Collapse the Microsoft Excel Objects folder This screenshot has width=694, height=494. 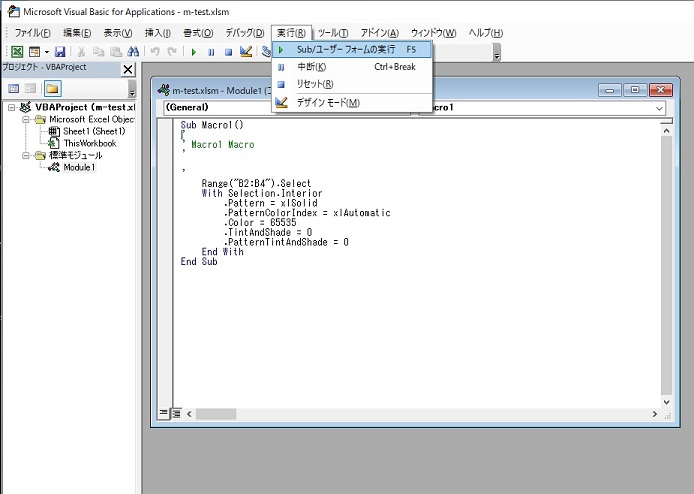[26, 119]
